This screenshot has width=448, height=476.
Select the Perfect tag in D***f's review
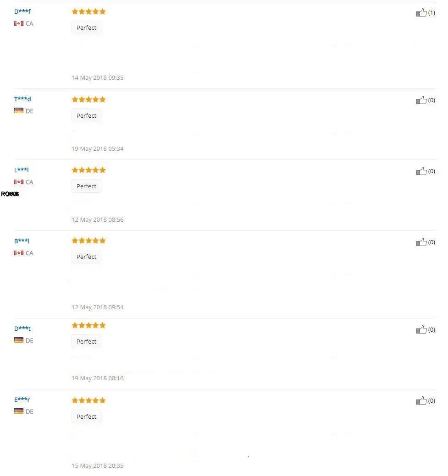point(86,27)
